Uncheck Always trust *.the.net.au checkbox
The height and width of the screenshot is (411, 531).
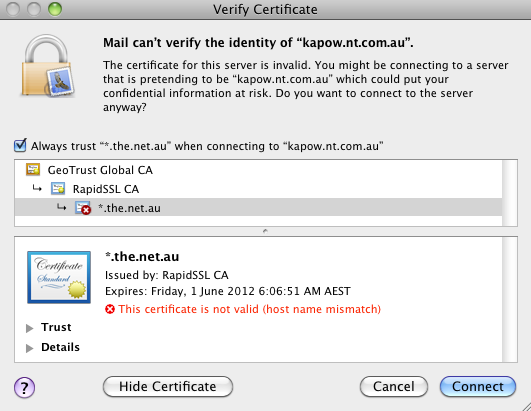coord(20,145)
